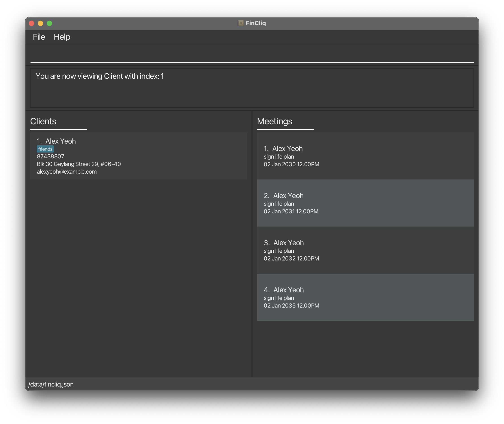The image size is (504, 424).
Task: Click the Meetings panel heading
Action: click(x=274, y=121)
